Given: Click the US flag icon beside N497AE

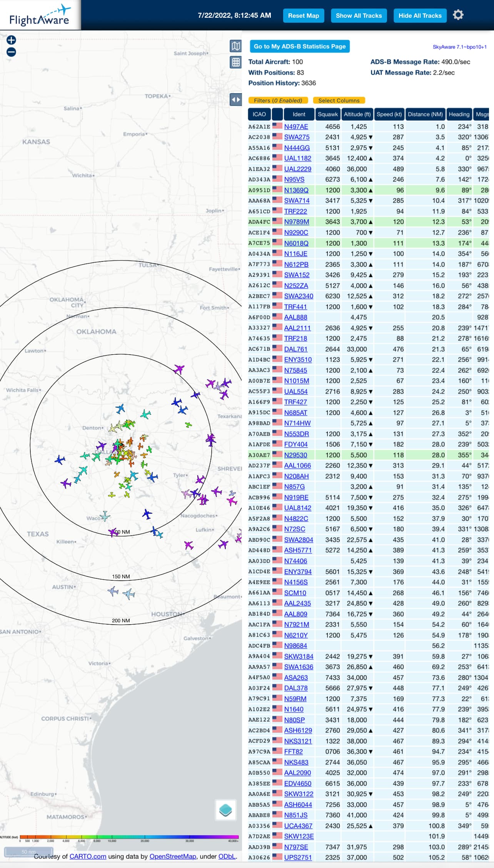Looking at the screenshot, I should click(277, 126).
